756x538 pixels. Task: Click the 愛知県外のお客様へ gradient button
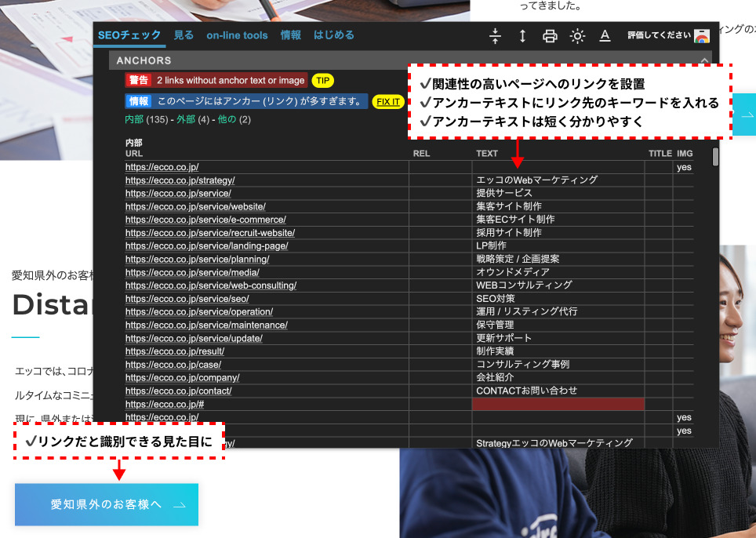[107, 504]
